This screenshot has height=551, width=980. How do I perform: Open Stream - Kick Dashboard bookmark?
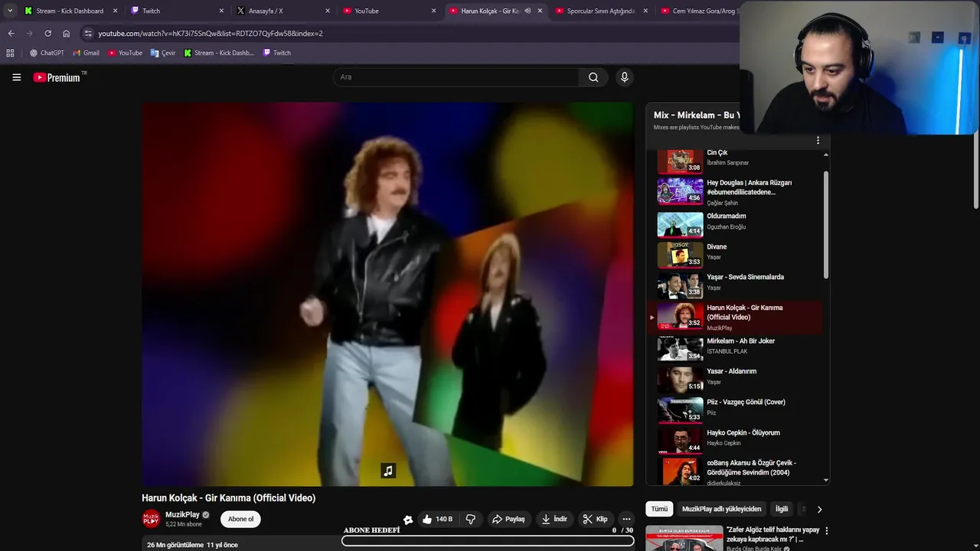point(219,53)
